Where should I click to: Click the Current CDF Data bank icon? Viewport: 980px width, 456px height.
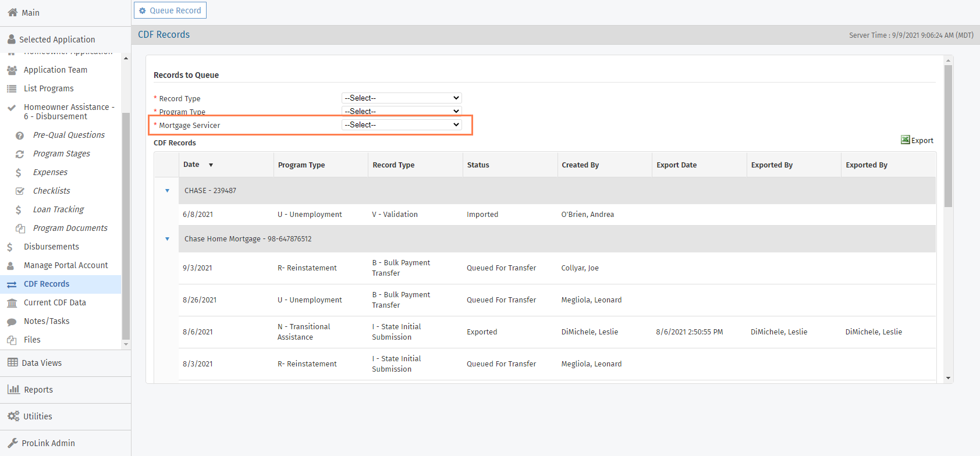click(12, 303)
